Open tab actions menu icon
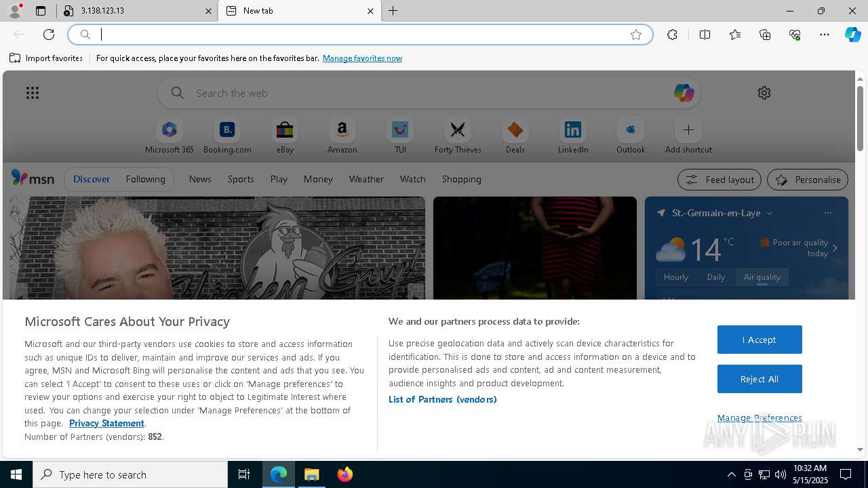 [41, 11]
